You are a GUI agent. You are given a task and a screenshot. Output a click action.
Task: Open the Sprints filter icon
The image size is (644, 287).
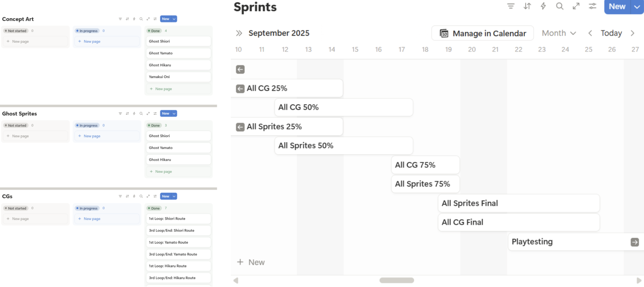511,6
